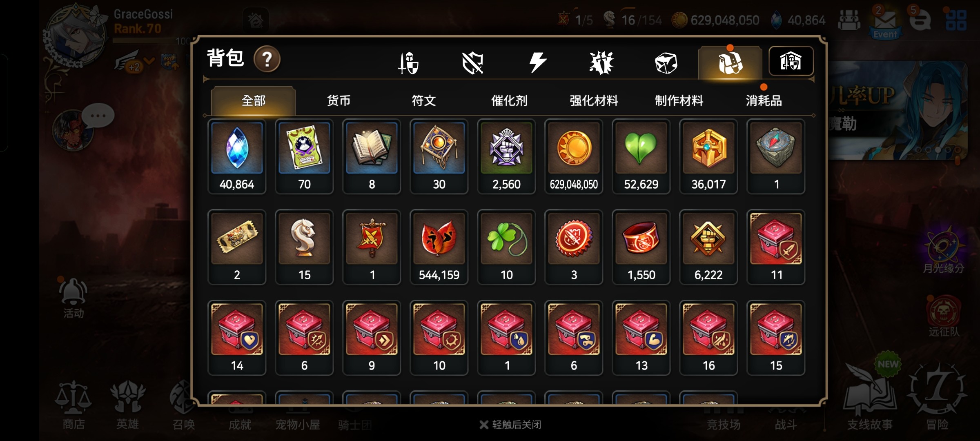Select the blue crystal item with 40,864

(x=237, y=156)
